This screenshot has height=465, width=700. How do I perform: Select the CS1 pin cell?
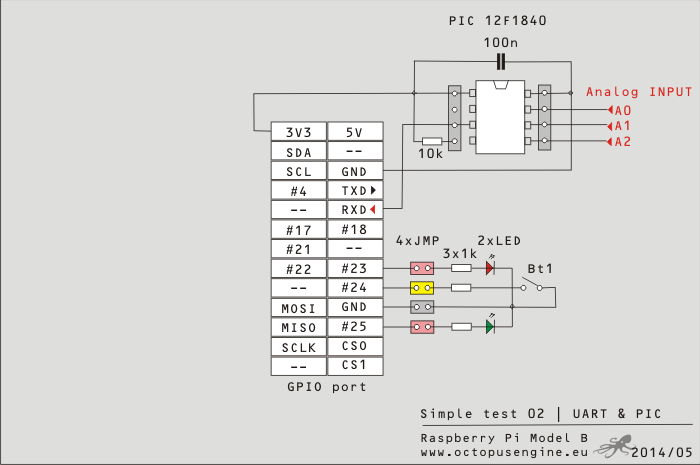click(x=355, y=366)
